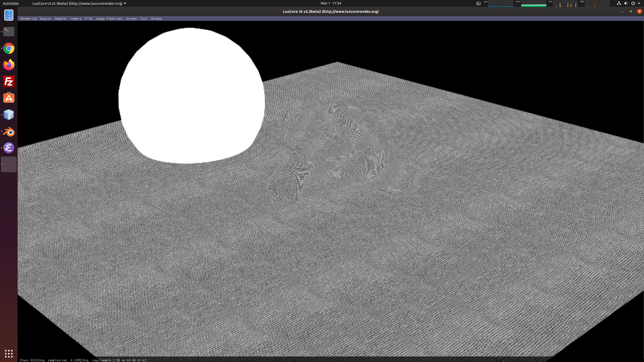Show Applications grid button

(x=9, y=353)
